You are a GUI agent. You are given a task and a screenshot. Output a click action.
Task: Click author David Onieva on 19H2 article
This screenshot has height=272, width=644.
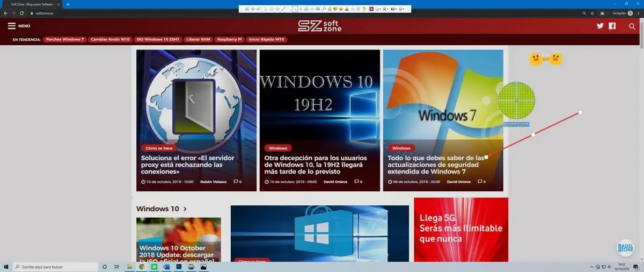click(335, 182)
